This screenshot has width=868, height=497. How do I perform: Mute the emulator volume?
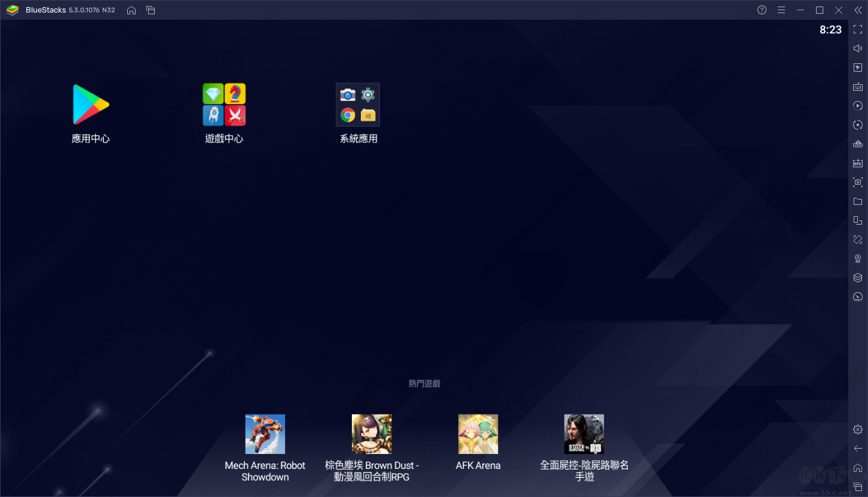tap(858, 48)
